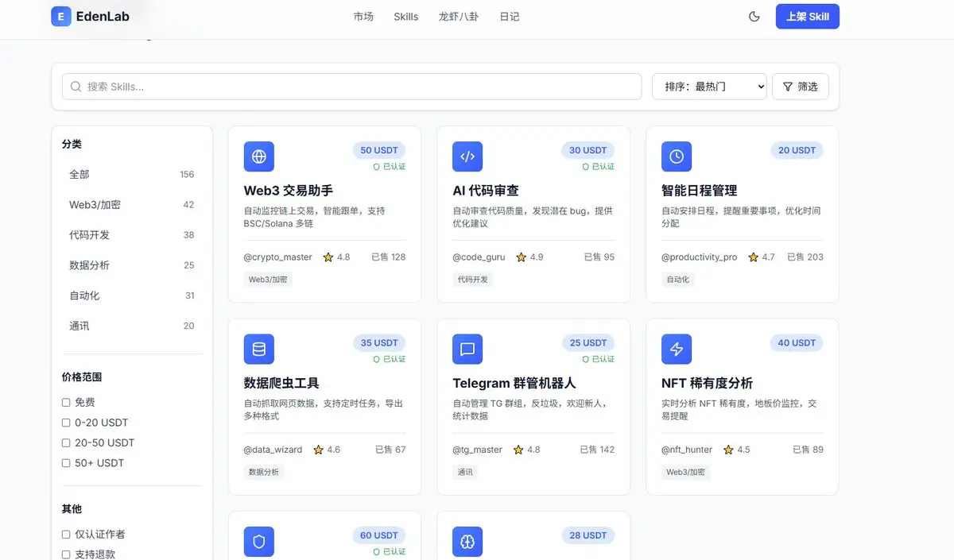Open the NFT 稀有度分析 card title
Viewport: 954px width, 560px height.
[x=708, y=383]
